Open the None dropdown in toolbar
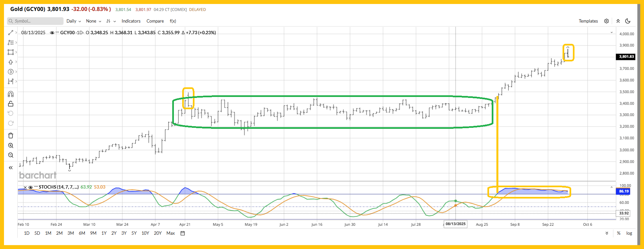The width and height of the screenshot is (644, 249). pyautogui.click(x=93, y=21)
